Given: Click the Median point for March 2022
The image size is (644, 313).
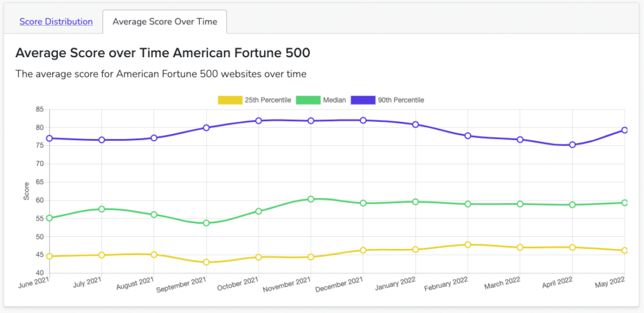Looking at the screenshot, I should [x=520, y=204].
